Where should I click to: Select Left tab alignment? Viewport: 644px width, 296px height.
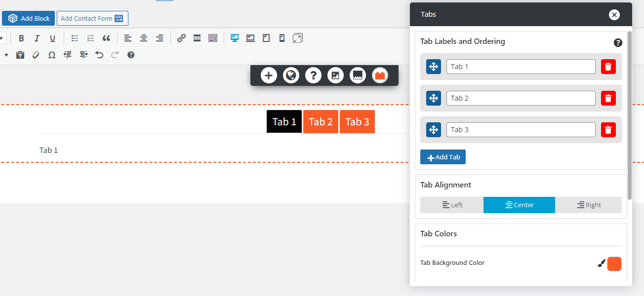(452, 205)
